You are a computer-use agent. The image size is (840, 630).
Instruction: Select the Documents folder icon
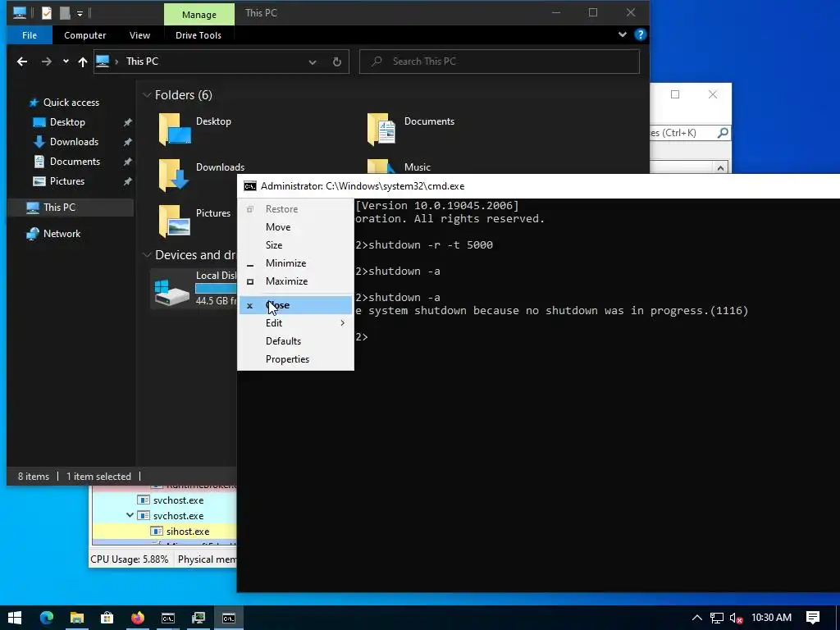(x=382, y=129)
